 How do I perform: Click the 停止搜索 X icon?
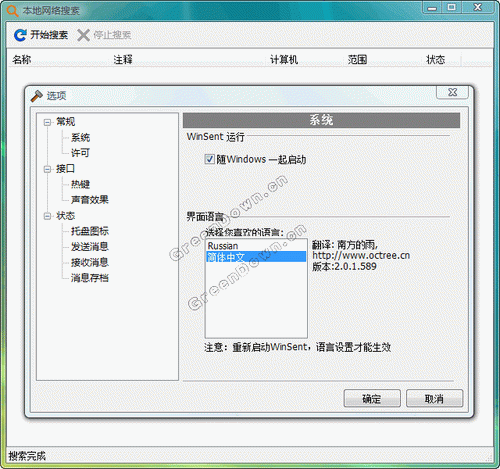point(83,35)
